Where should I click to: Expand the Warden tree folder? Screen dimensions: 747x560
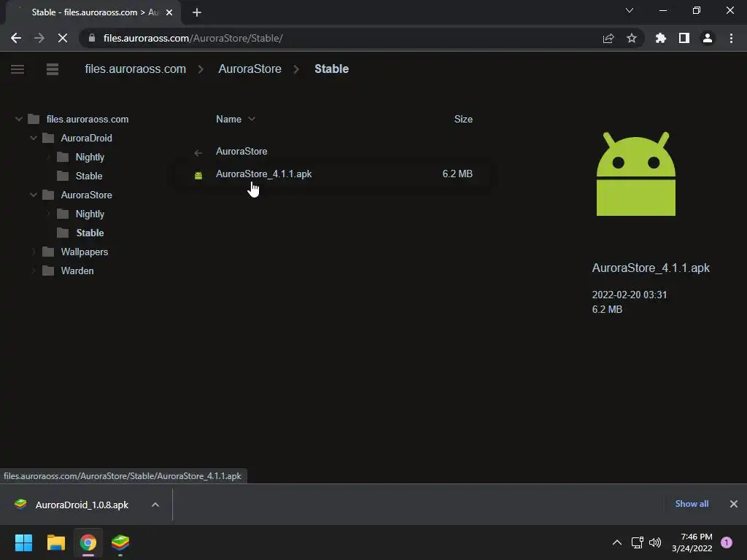point(34,271)
